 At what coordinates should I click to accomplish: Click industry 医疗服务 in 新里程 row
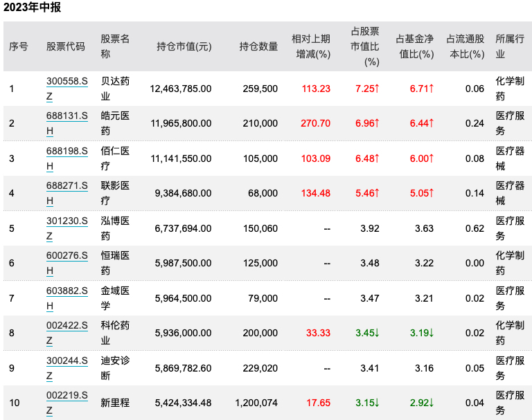[x=510, y=403]
